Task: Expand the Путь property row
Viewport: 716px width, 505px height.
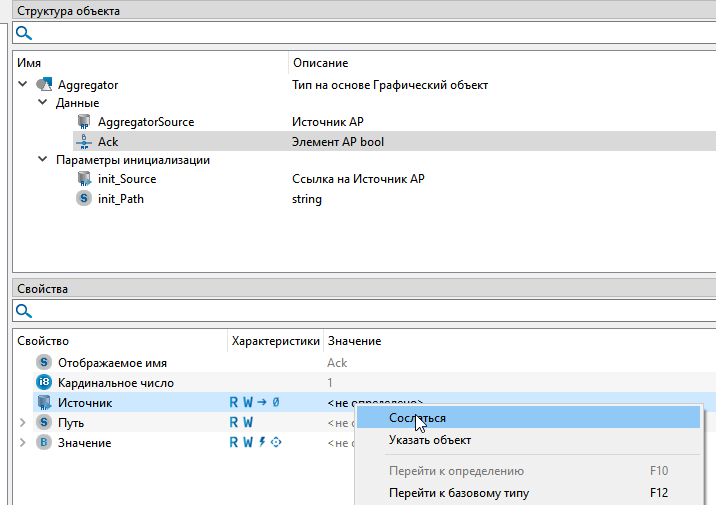Action: [22, 423]
